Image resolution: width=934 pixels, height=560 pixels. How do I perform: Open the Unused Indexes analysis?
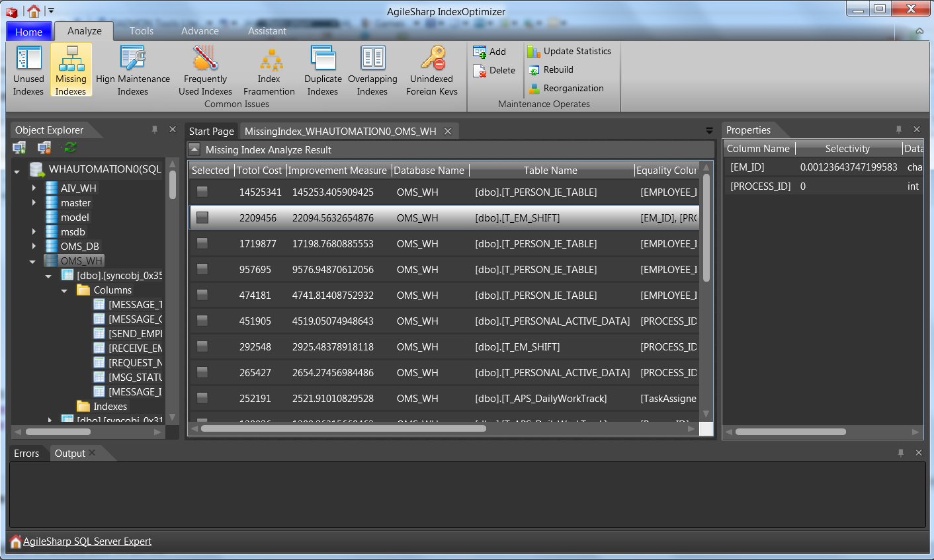(28, 71)
